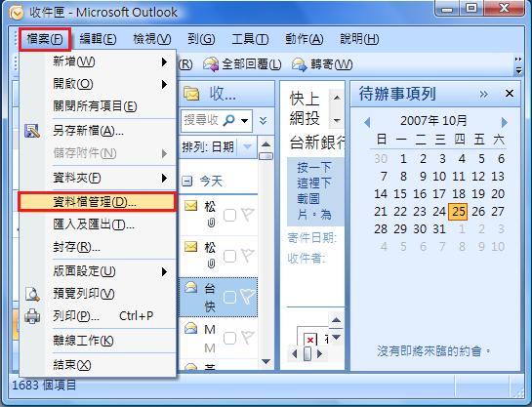
Task: Click the Reply All (全部回覆) envelope icon
Action: [x=211, y=64]
